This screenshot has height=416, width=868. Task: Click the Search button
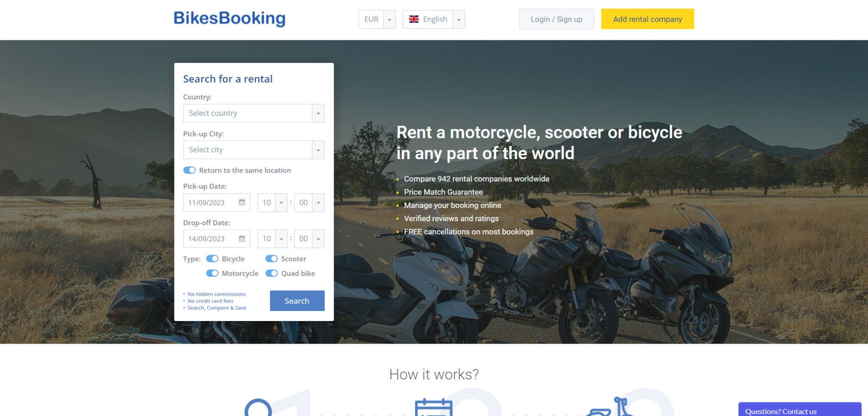tap(297, 300)
